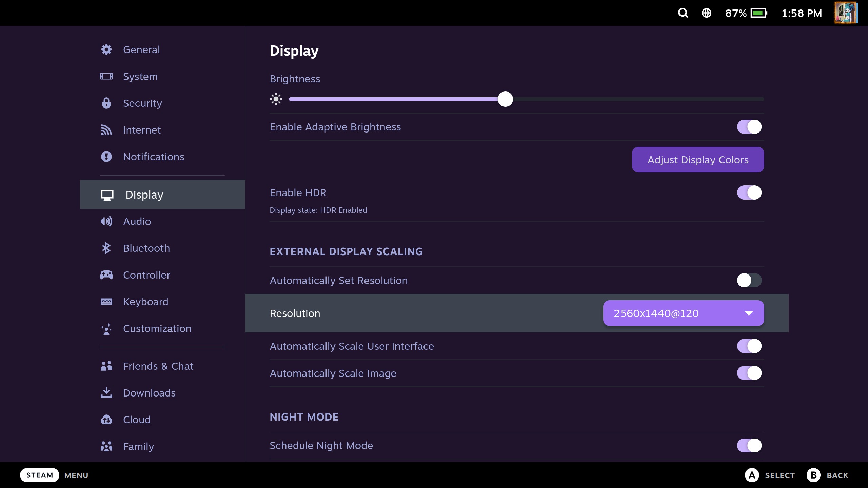Click the Friends & Chat people icon
Viewport: 868px width, 488px height.
coord(106,366)
